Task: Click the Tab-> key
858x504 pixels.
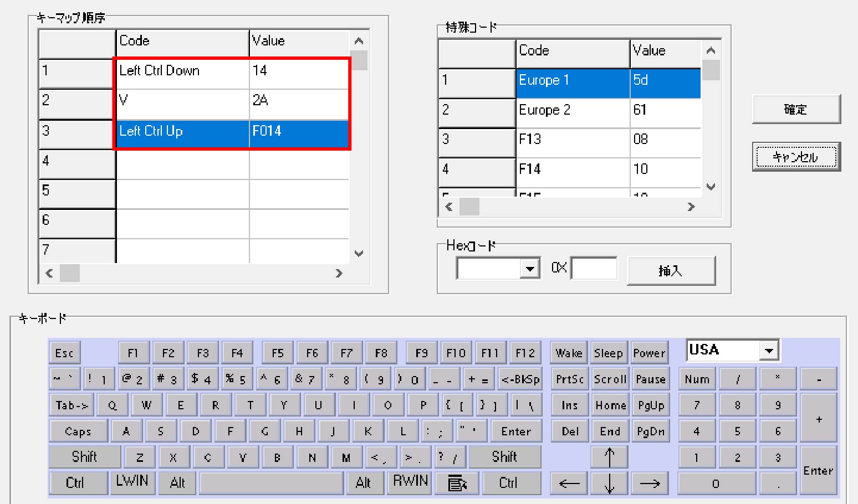Action: tap(71, 405)
